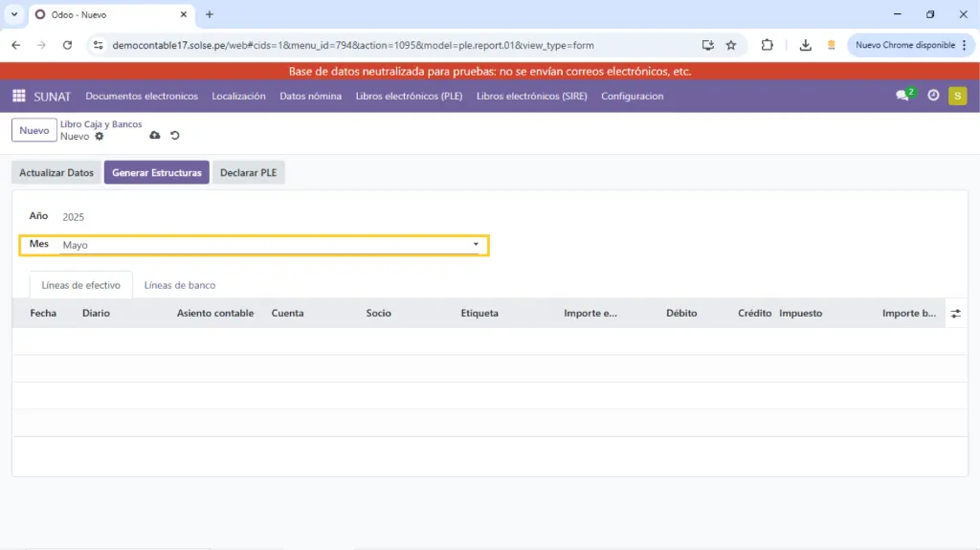Open the Localización menu
The width and height of the screenshot is (980, 550).
click(238, 96)
